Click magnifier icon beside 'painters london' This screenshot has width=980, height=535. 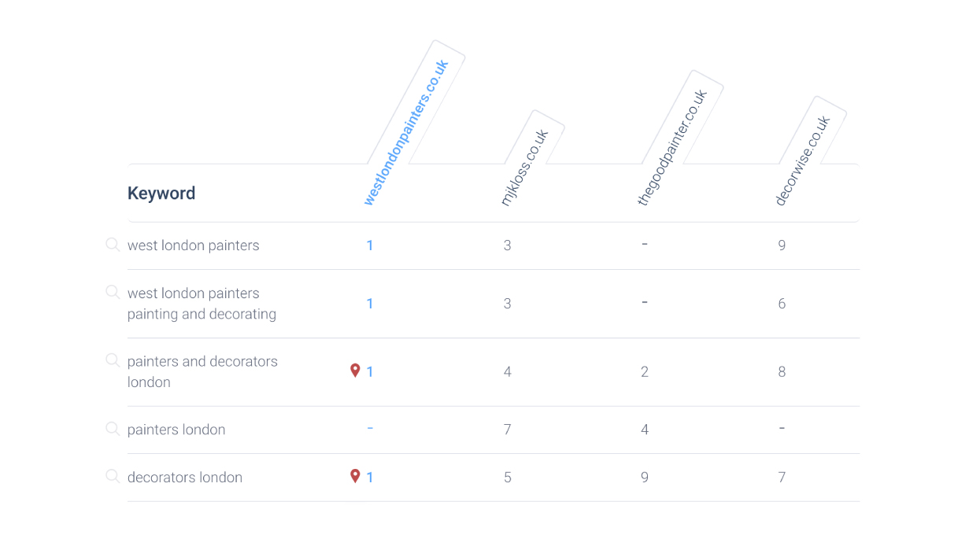[x=113, y=429]
